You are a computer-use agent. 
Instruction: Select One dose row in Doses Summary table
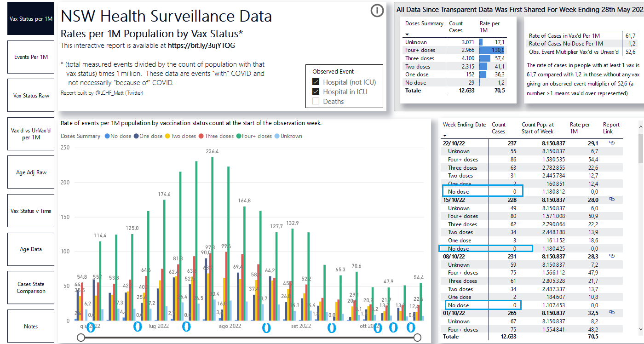[455, 75]
